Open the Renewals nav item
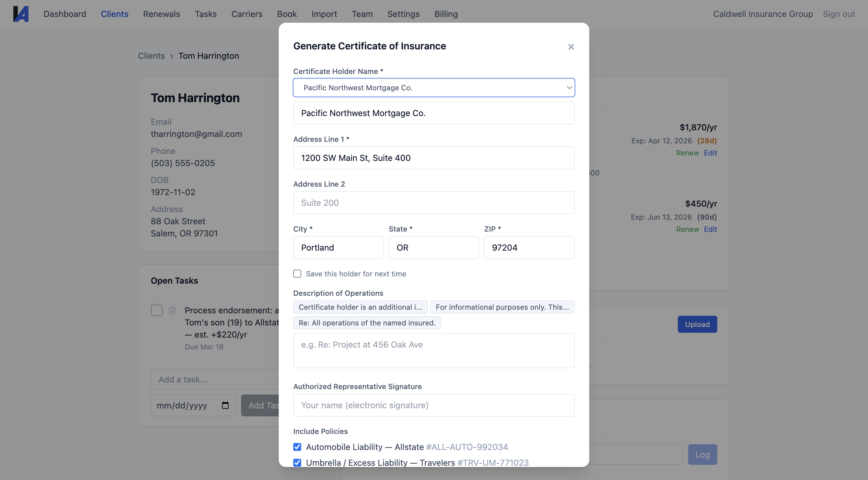The height and width of the screenshot is (480, 868). pyautogui.click(x=161, y=14)
